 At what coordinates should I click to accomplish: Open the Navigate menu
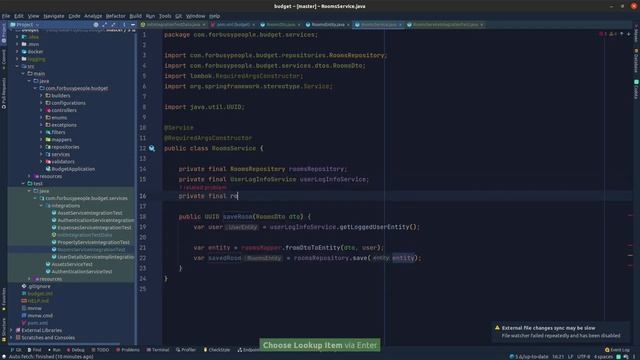point(54,16)
